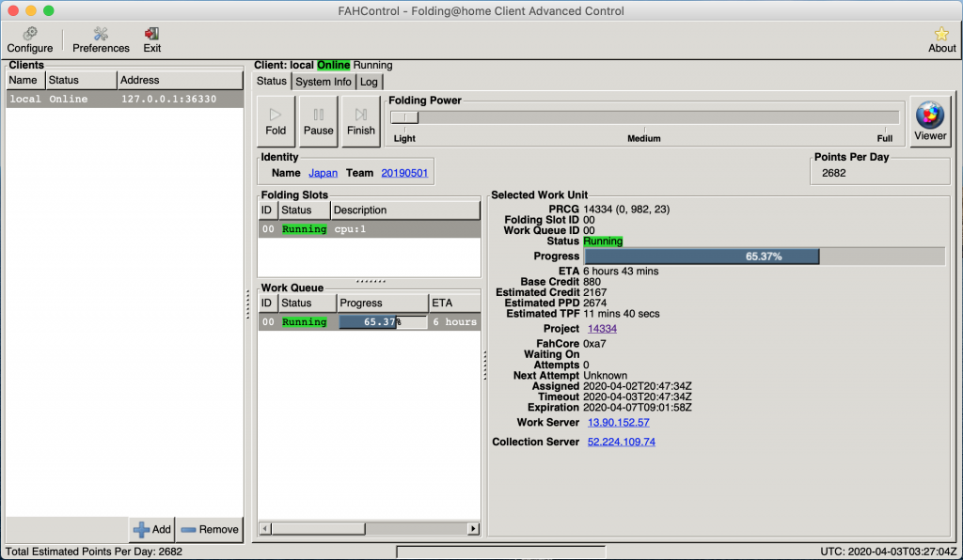Pause folding with the Pause button
The image size is (963, 560).
pyautogui.click(x=318, y=121)
